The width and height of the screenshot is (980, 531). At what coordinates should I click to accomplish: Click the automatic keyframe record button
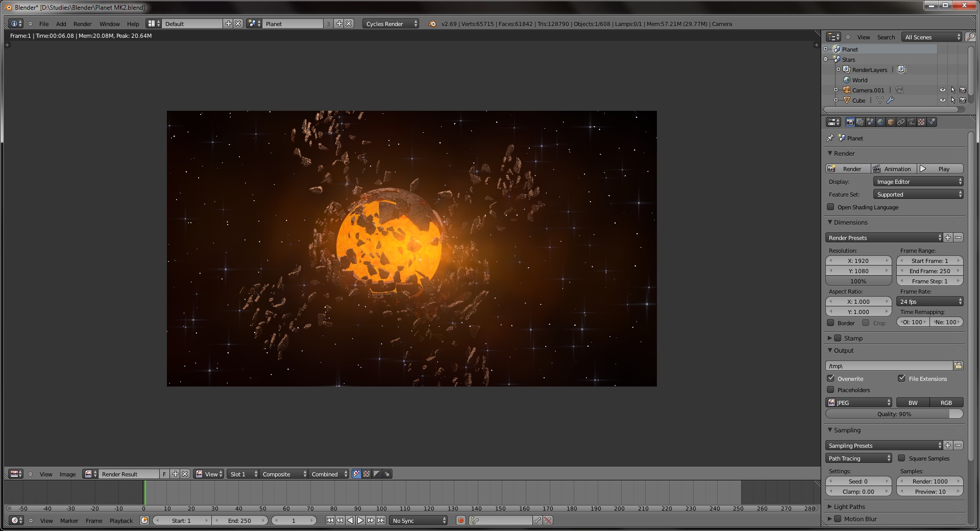point(461,520)
